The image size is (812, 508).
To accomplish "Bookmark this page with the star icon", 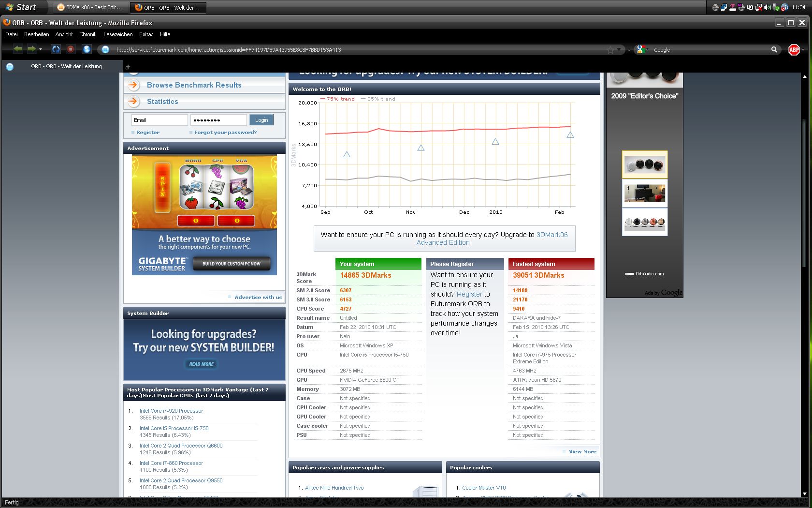I will (x=610, y=50).
